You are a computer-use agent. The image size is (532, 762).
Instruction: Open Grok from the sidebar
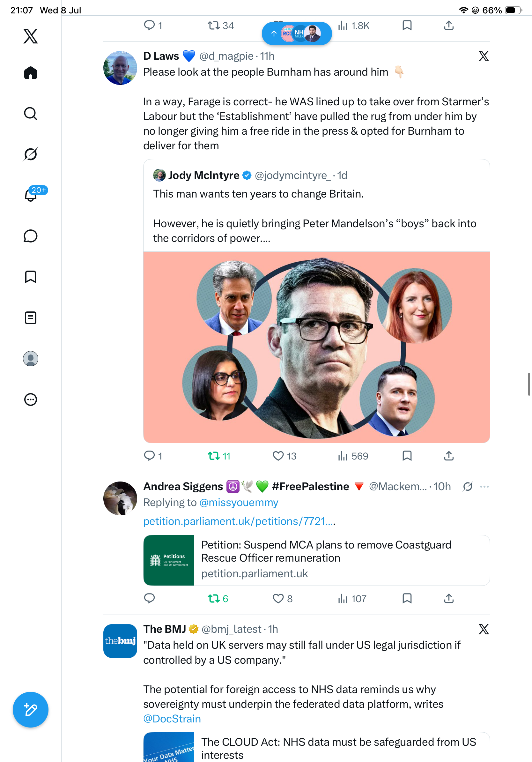pyautogui.click(x=31, y=154)
